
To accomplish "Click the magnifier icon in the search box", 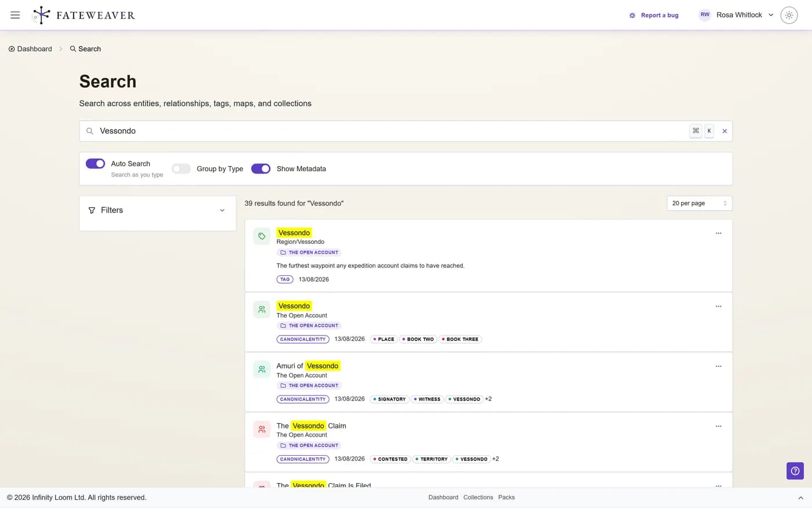I will pos(90,131).
